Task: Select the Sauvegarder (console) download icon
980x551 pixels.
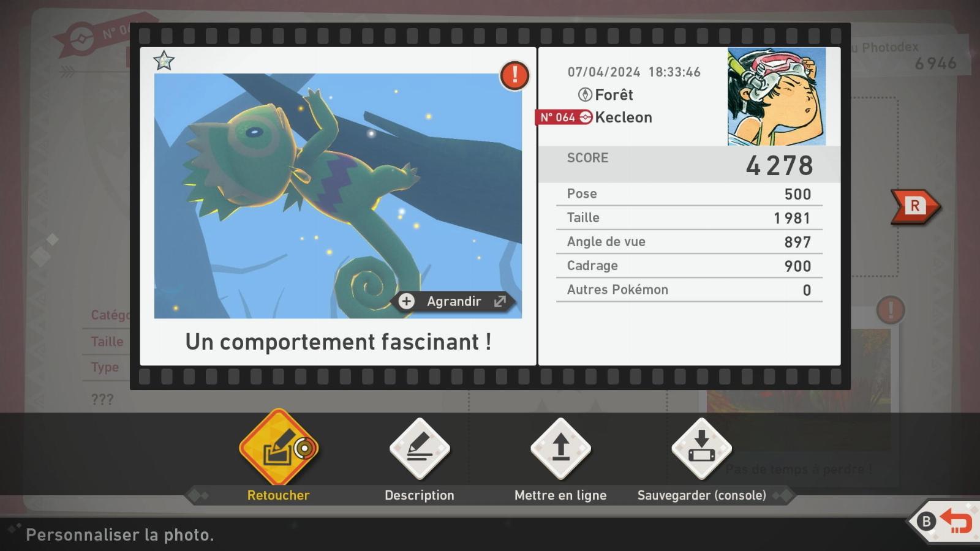Action: pos(701,449)
